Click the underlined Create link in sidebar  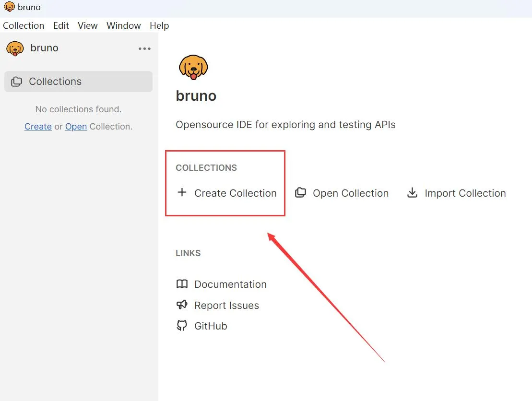(x=38, y=127)
